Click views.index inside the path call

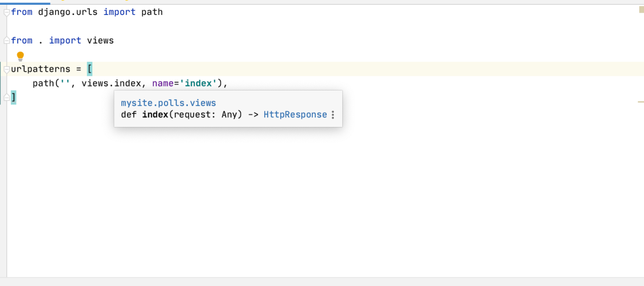coord(112,83)
